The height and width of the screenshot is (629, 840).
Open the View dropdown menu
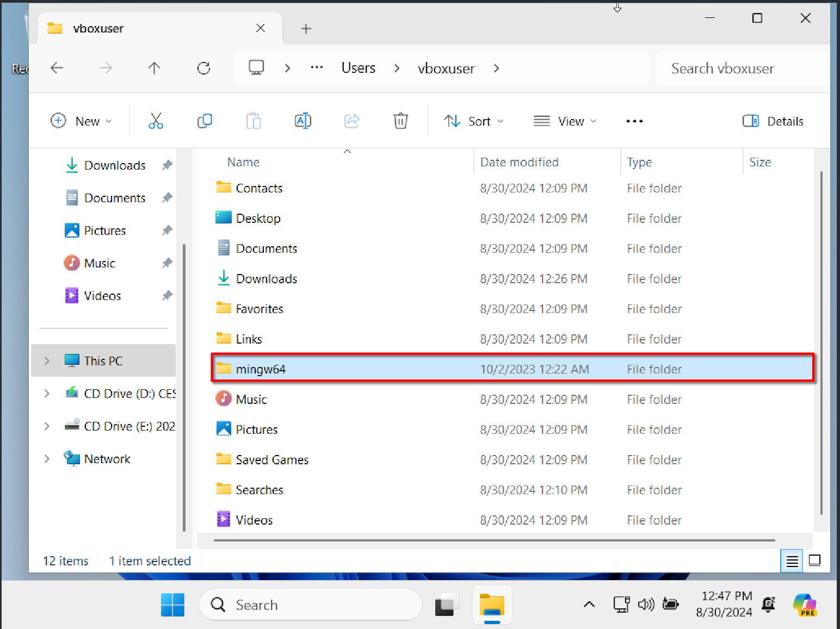(x=565, y=121)
